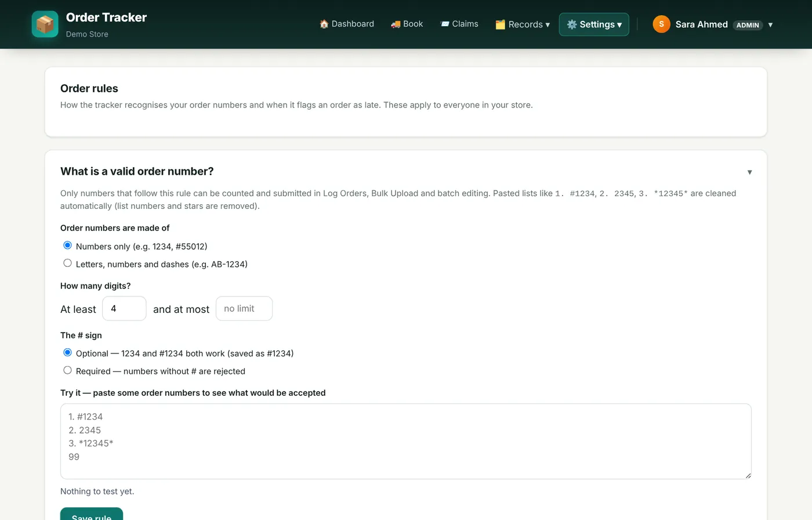Image resolution: width=812 pixels, height=520 pixels.
Task: Click the At least digits field
Action: [x=124, y=309]
